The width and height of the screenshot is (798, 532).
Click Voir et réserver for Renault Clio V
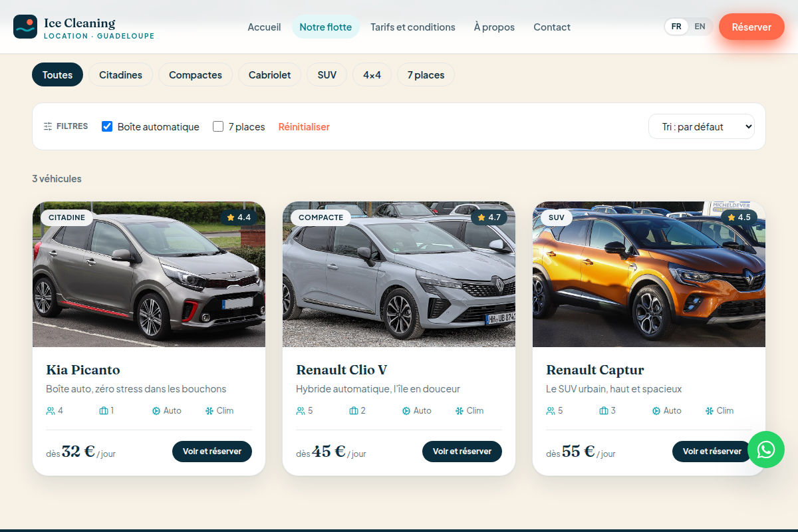click(x=462, y=452)
